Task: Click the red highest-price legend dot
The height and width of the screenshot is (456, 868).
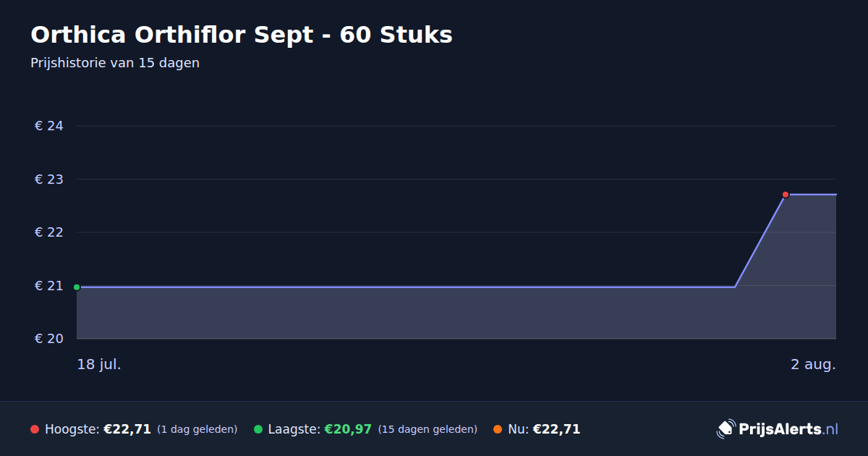Action: [x=35, y=429]
